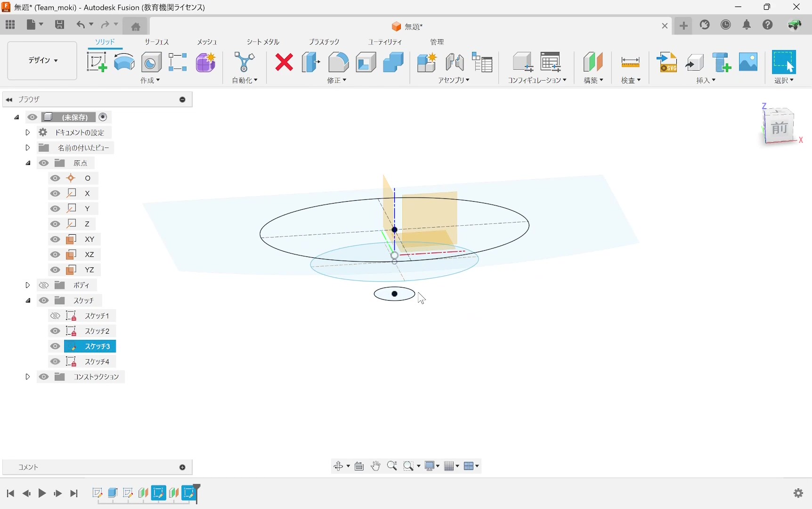Switch to the サーフェス tab
The width and height of the screenshot is (812, 509).
(x=157, y=42)
